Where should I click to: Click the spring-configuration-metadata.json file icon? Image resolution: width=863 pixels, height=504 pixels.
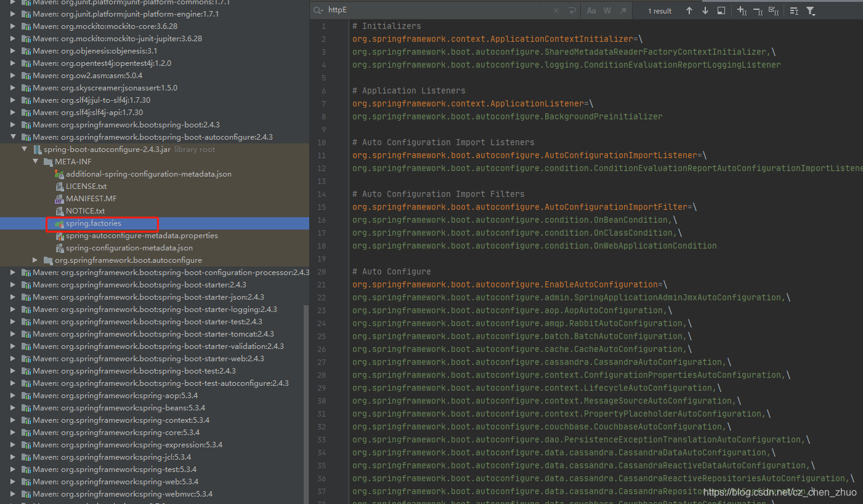coord(59,248)
